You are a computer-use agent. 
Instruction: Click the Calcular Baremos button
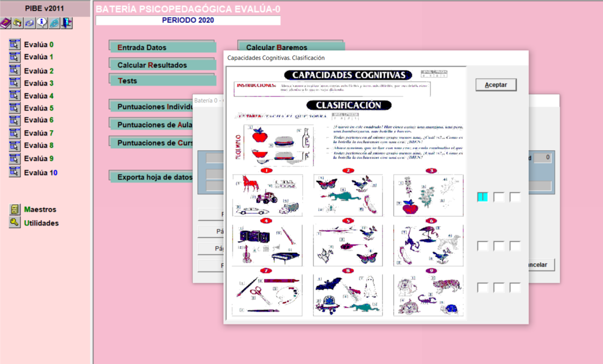[291, 46]
